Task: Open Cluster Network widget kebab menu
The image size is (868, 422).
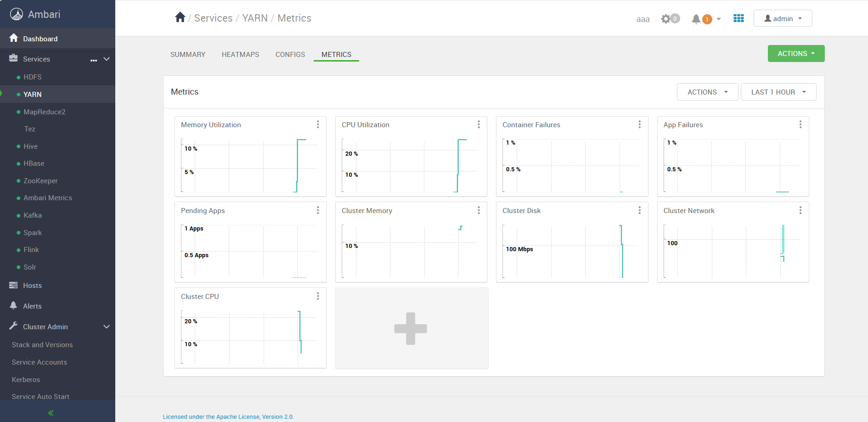Action: (x=800, y=210)
